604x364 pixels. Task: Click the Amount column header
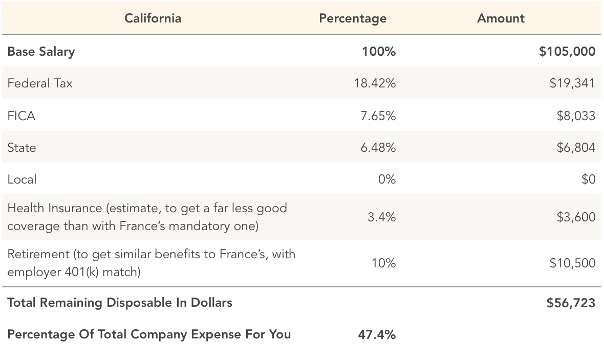500,18
